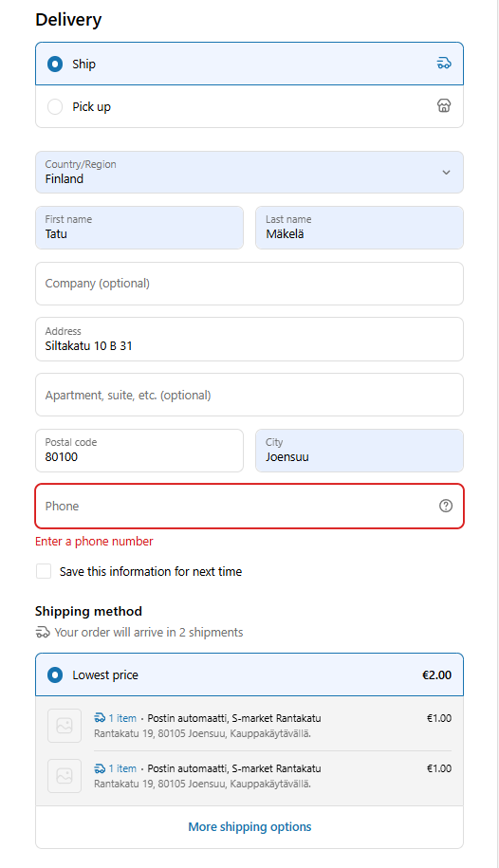The width and height of the screenshot is (499, 868).
Task: Click the truck icon next to shipments notice
Action: [x=43, y=632]
